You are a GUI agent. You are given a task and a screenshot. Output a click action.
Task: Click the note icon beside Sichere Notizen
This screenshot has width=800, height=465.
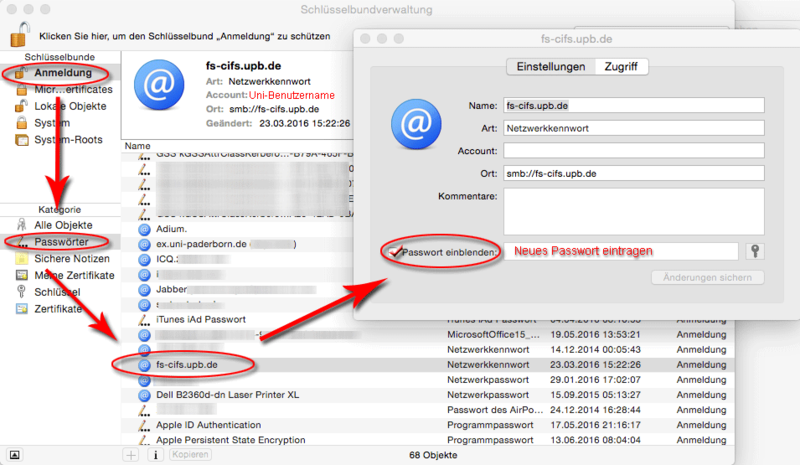(x=21, y=258)
